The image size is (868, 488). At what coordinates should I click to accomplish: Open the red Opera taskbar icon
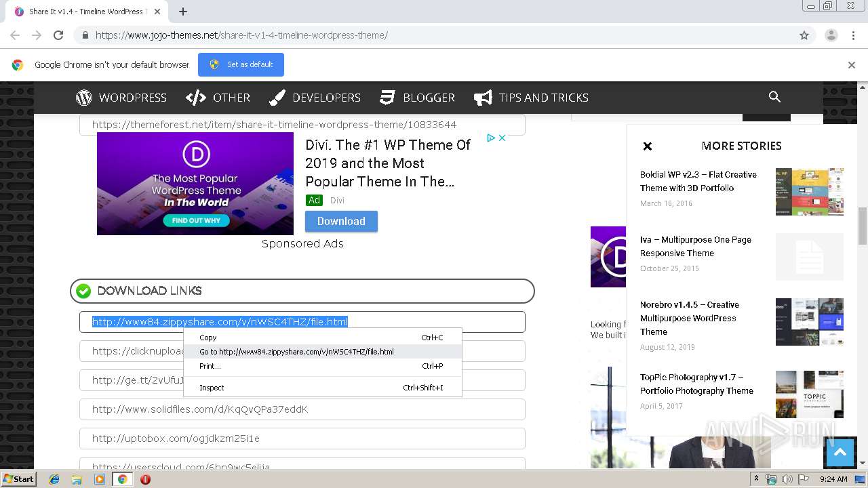(145, 479)
